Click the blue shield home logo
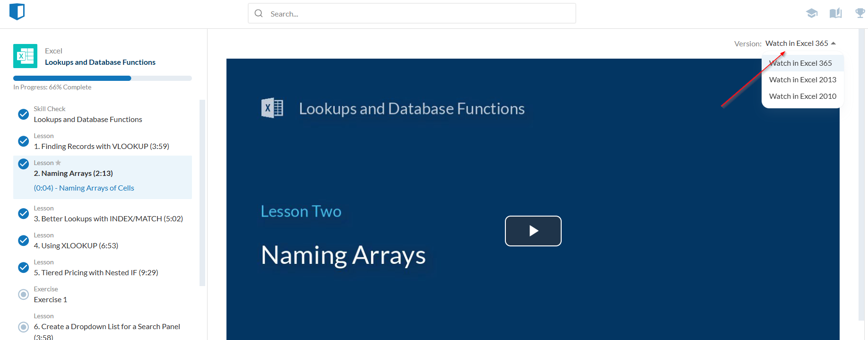 tap(17, 11)
